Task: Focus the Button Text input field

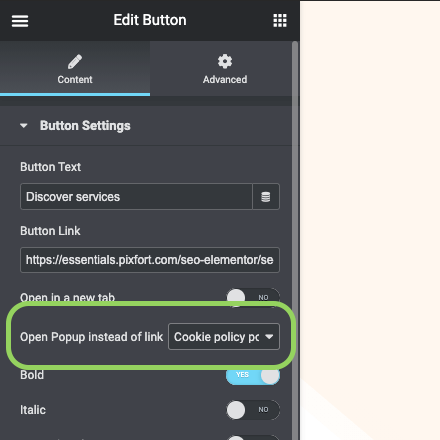Action: click(136, 197)
